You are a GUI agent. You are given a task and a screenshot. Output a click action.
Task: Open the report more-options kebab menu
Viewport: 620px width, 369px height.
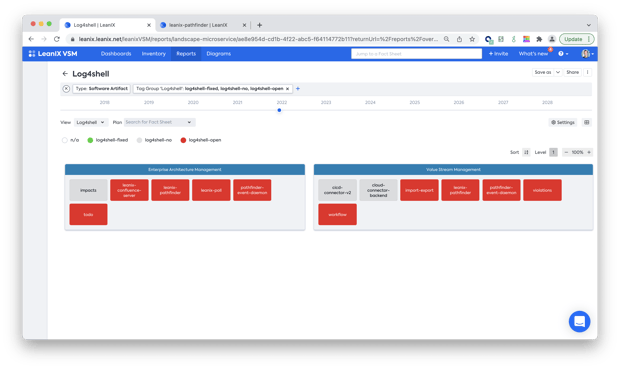pos(588,72)
